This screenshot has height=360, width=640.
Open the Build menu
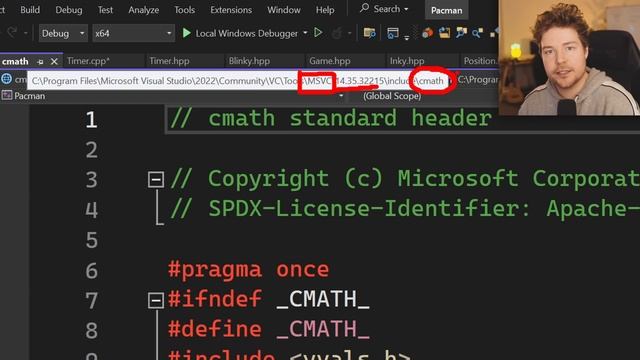point(30,10)
